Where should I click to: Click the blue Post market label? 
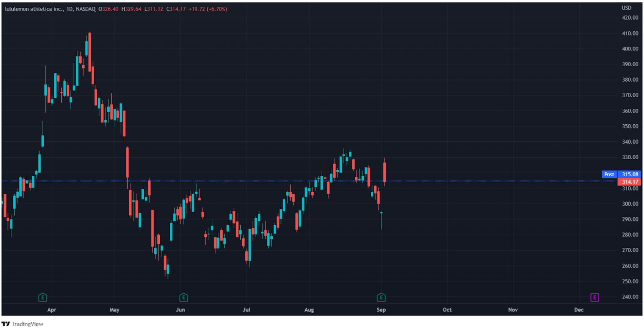point(609,174)
